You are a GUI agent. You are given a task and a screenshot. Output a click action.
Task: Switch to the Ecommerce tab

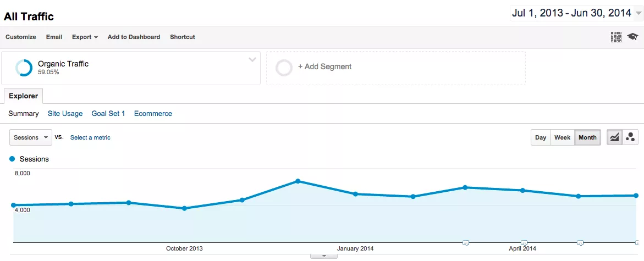(153, 114)
